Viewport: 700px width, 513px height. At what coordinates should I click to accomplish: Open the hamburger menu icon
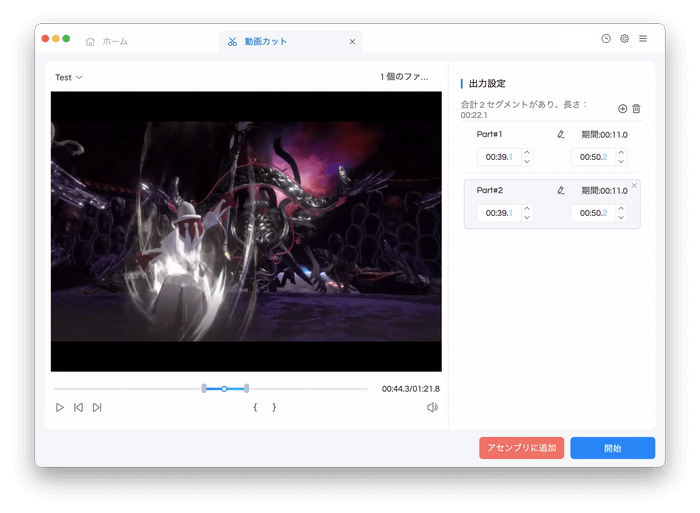click(x=643, y=38)
